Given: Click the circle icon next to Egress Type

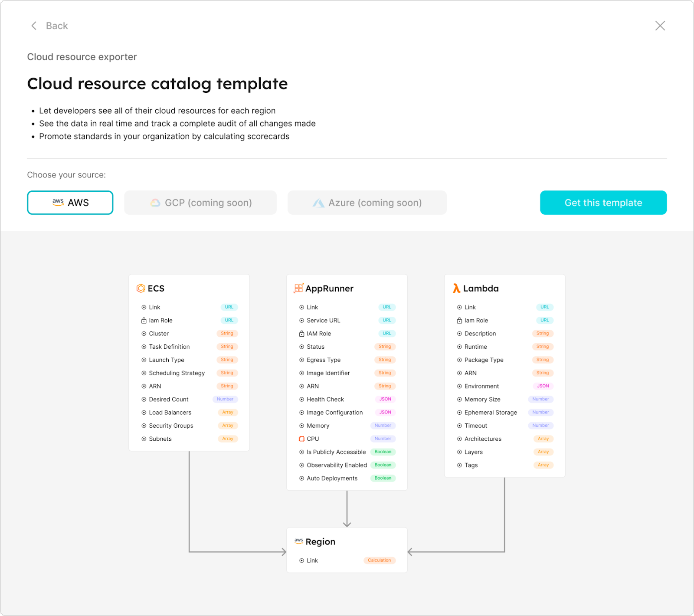Looking at the screenshot, I should pos(301,360).
